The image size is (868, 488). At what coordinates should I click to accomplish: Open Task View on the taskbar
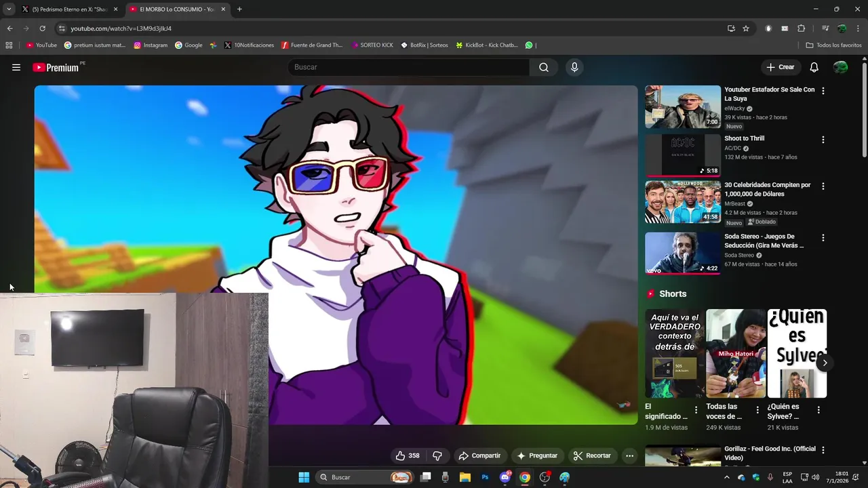pyautogui.click(x=425, y=477)
